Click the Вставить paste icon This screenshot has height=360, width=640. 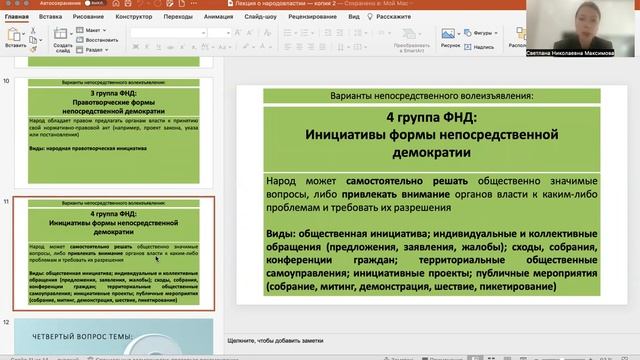(13, 35)
